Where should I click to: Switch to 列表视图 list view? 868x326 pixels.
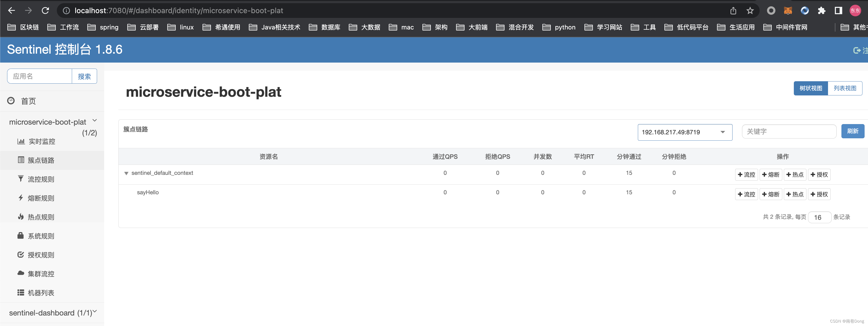point(845,88)
